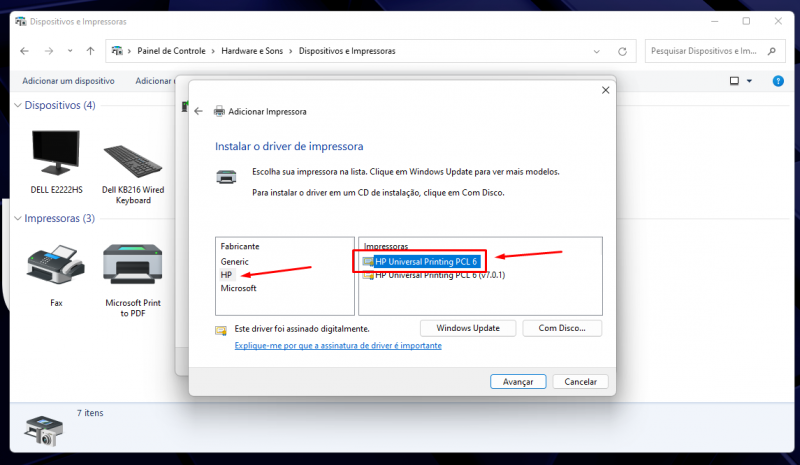
Task: Minimize the Dispositivos e Impressoras window
Action: 715,21
